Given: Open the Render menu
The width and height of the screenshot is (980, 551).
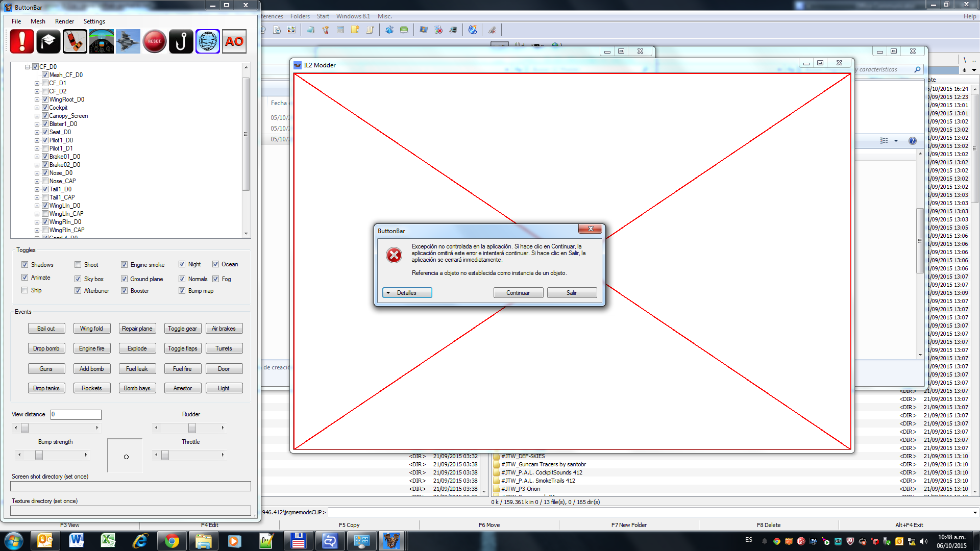Looking at the screenshot, I should click(x=64, y=21).
